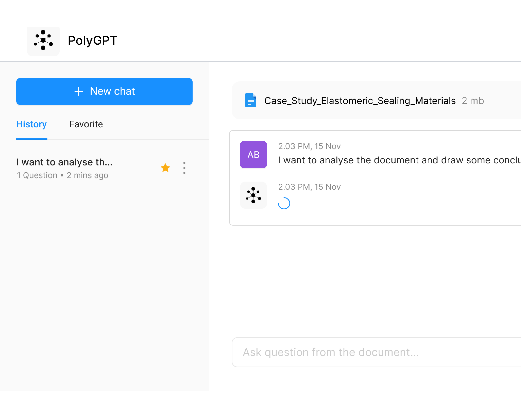521x420 pixels.
Task: Click the timestamp above the user message
Action: click(x=309, y=146)
